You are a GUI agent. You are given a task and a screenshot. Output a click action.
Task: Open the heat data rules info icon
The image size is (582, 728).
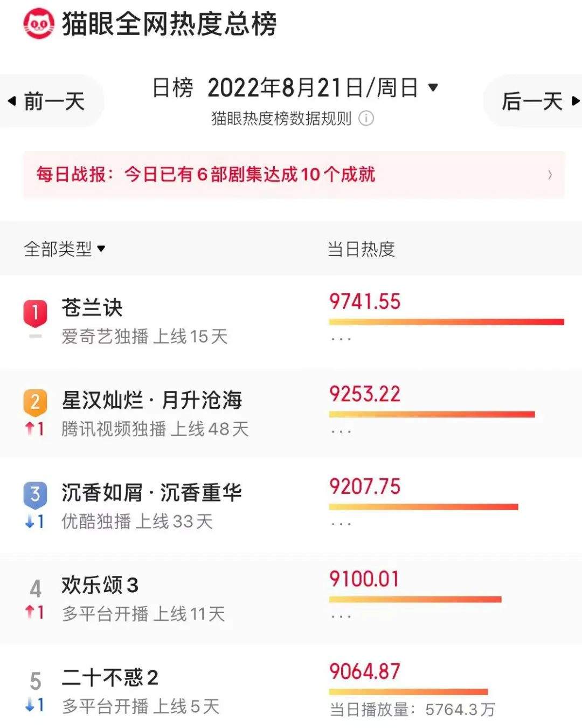point(366,118)
